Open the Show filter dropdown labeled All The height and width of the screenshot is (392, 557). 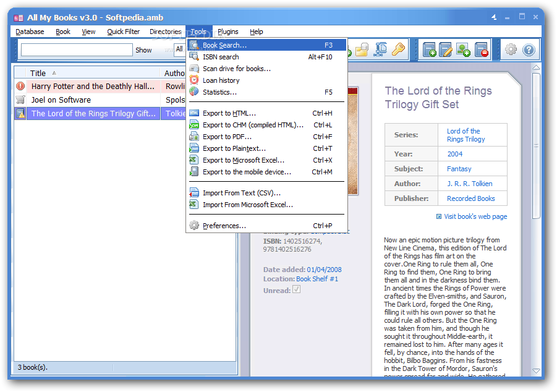pyautogui.click(x=180, y=49)
